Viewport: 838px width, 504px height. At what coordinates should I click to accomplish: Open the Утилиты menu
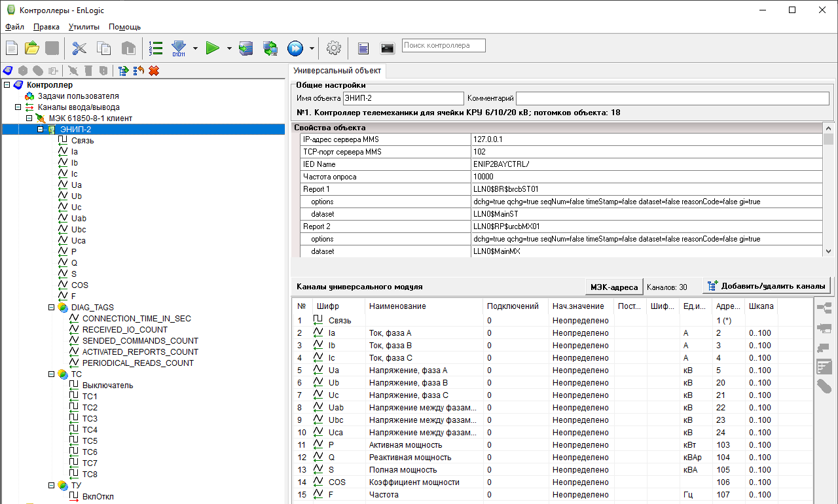(x=84, y=27)
